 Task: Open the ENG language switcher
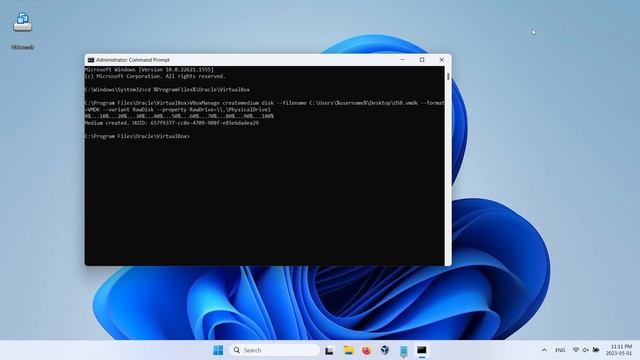pos(560,350)
